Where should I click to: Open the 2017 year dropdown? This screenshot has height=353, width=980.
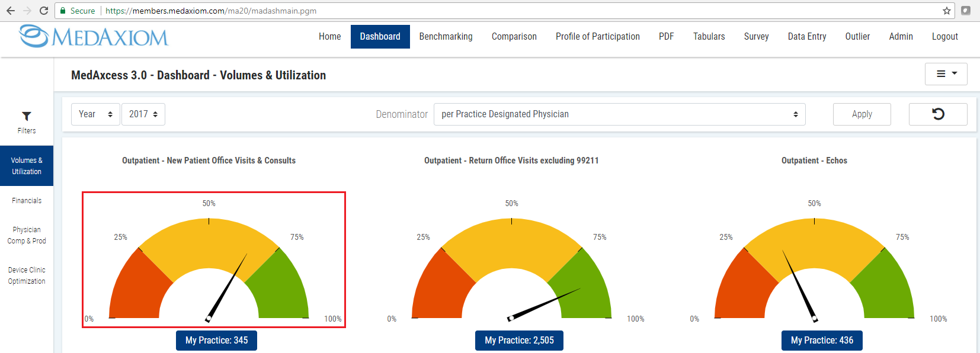point(143,114)
